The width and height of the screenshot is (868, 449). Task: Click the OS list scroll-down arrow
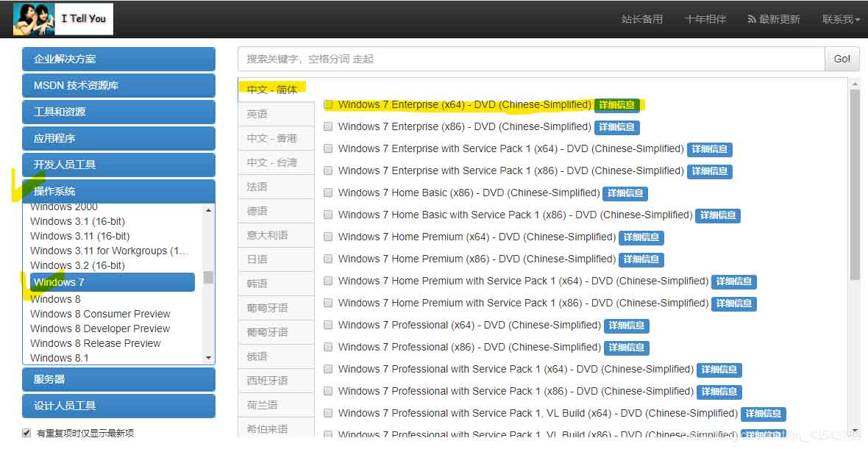tap(209, 359)
